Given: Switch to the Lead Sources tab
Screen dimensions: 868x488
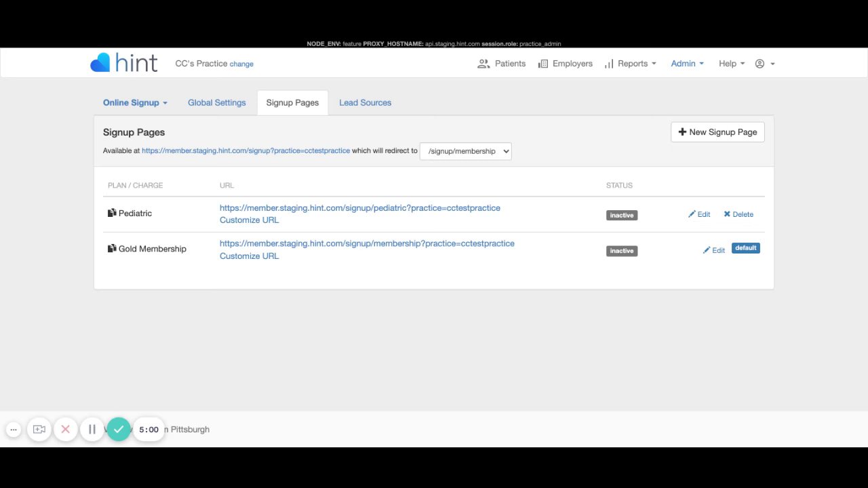Looking at the screenshot, I should tap(365, 103).
